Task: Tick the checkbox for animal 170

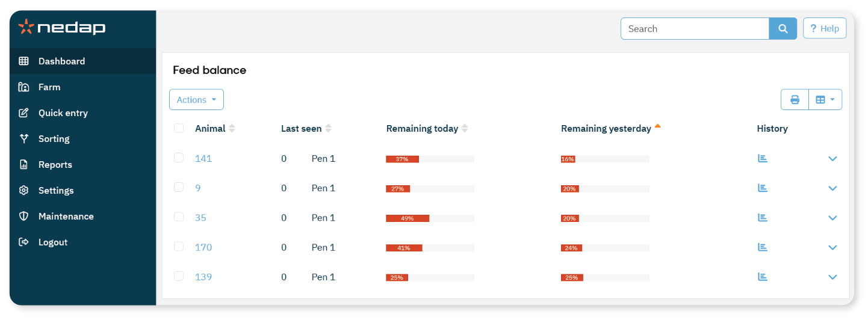Action: (179, 247)
